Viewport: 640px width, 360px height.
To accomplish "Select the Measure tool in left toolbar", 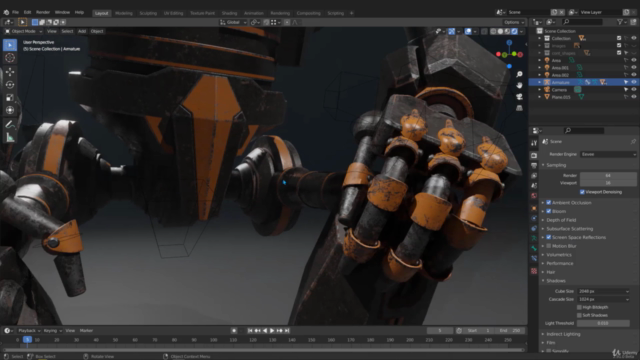I will [10, 138].
